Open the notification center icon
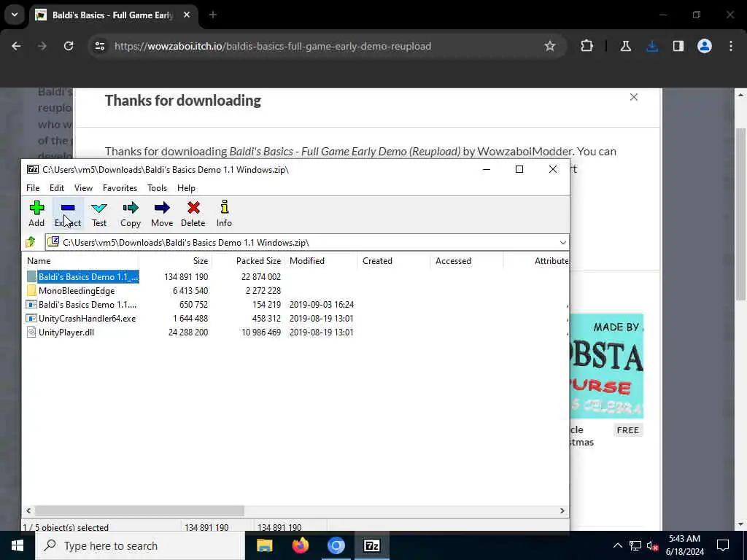The height and width of the screenshot is (560, 747). point(723,545)
